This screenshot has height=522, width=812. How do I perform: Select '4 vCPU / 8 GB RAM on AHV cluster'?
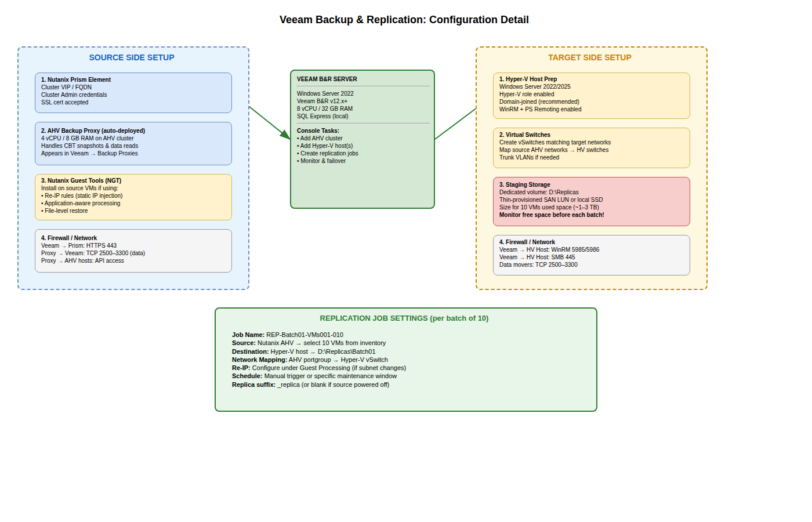pos(88,138)
